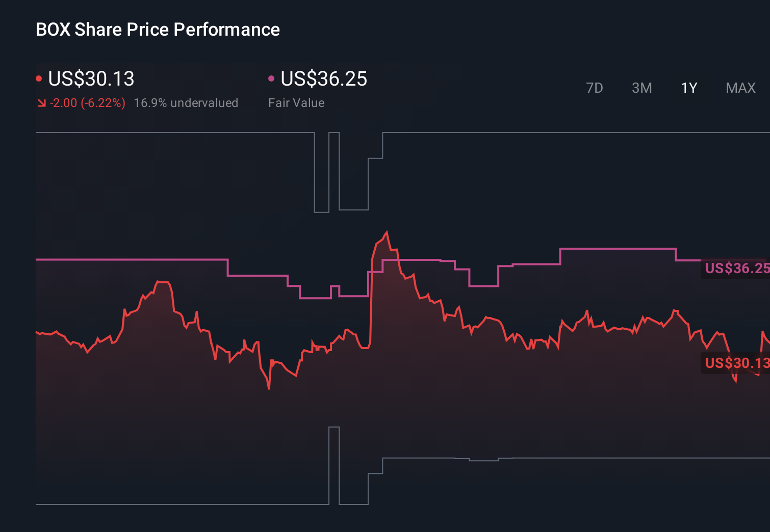Click the US$30.13 price chart label
Screen dimensions: 770x532
tap(736, 363)
